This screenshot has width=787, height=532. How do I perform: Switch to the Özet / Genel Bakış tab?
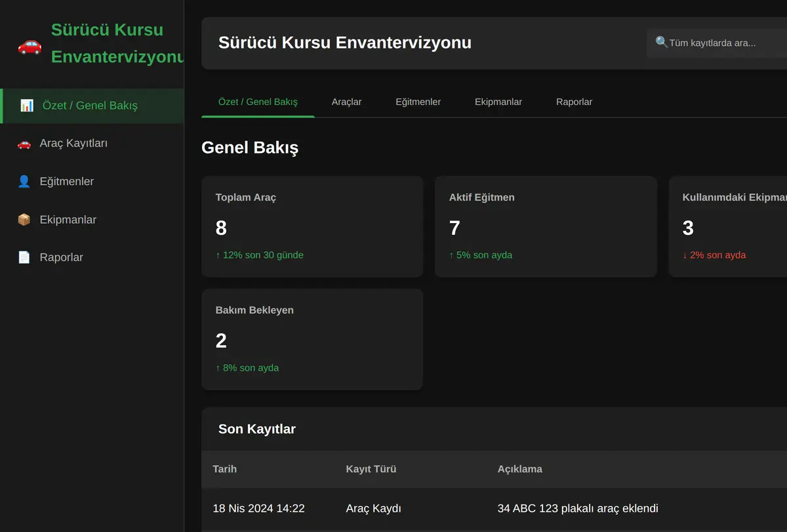point(258,102)
